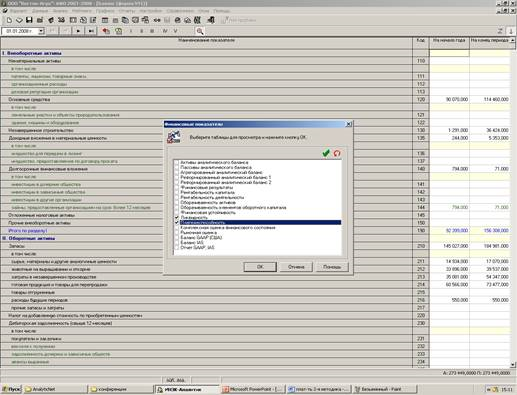Click the open file toolbar icon

[19, 20]
